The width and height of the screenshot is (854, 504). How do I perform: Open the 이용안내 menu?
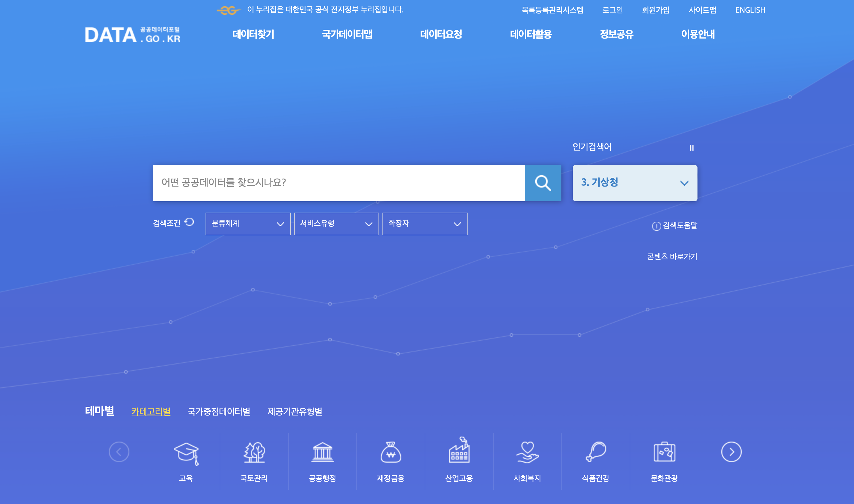pos(698,34)
